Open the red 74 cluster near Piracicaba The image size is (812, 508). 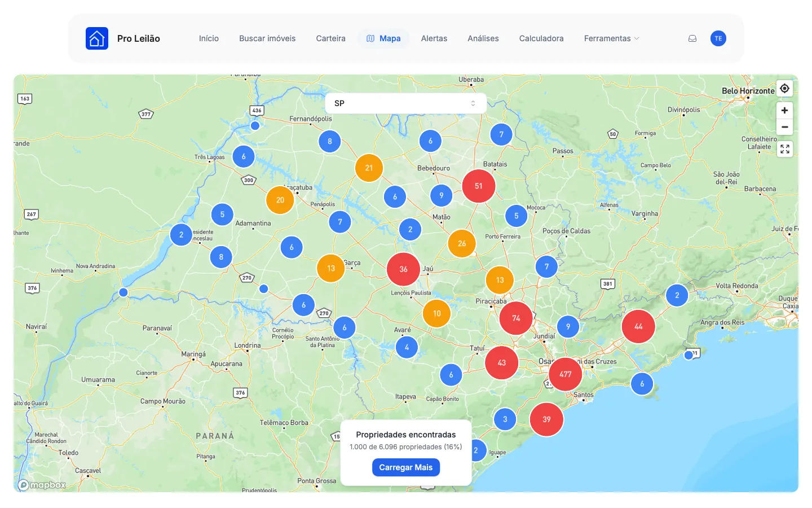pyautogui.click(x=516, y=318)
